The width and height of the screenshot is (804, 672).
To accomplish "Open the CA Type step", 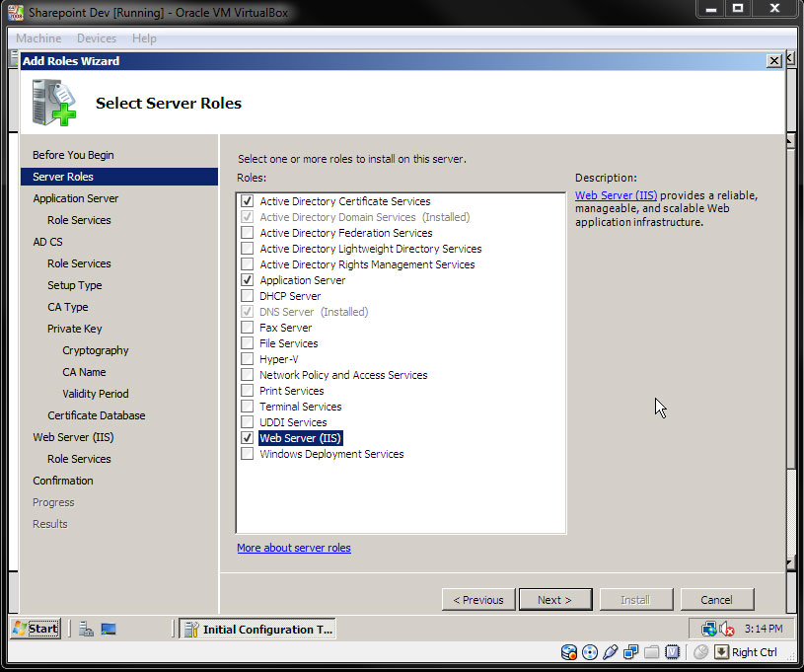I will (68, 307).
